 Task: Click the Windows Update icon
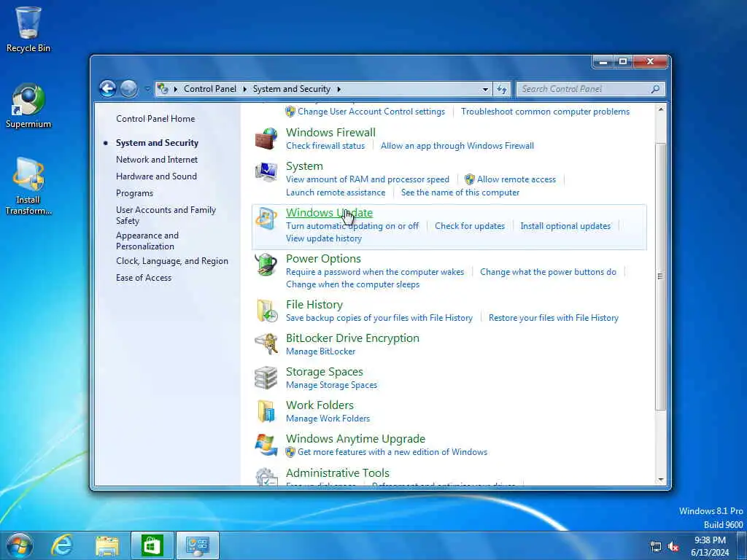pyautogui.click(x=266, y=219)
